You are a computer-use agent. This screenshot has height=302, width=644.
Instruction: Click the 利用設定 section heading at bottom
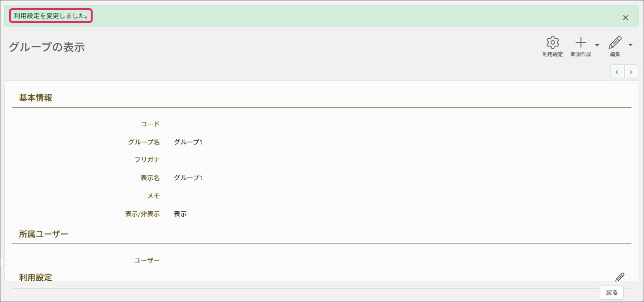tap(36, 278)
